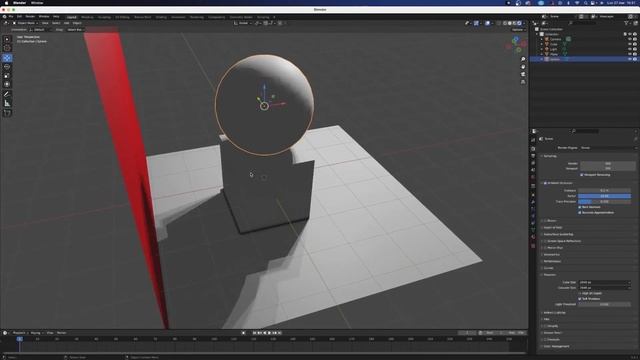Viewport: 640px width, 360px height.
Task: Expand the Volumetrics panel
Action: [551, 254]
